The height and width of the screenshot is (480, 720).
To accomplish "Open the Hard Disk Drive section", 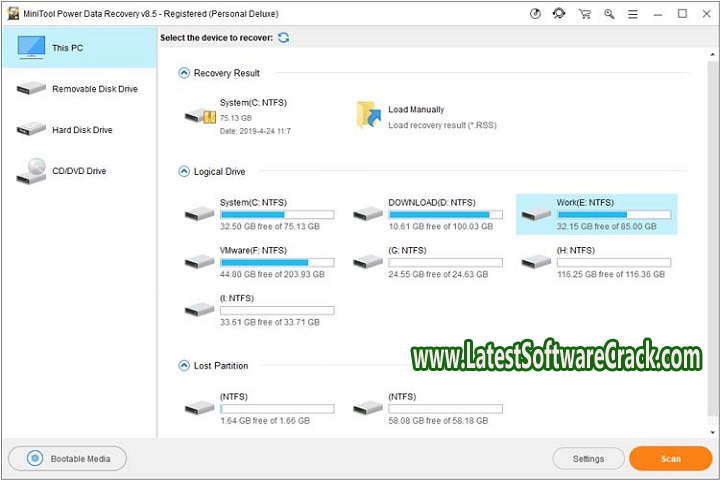I will coord(78,130).
